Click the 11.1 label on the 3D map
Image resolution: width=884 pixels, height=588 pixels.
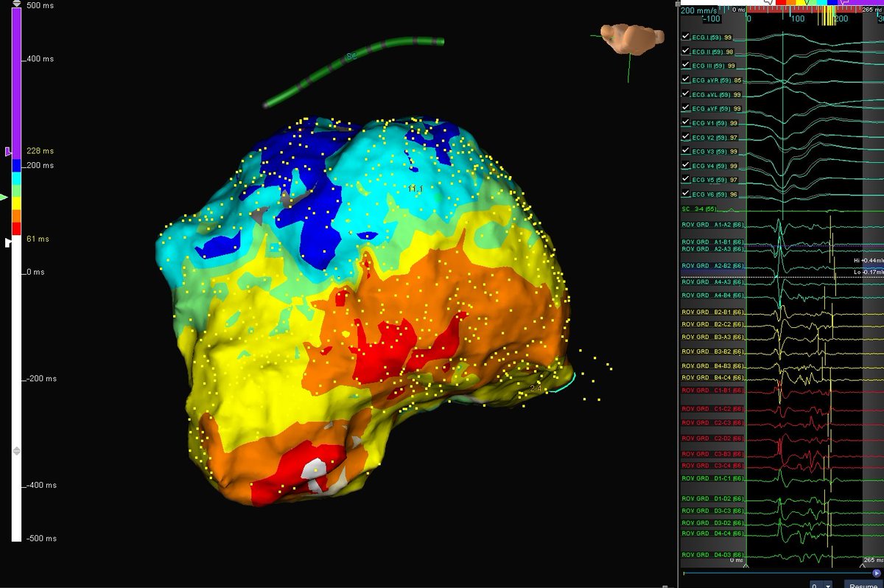coord(415,189)
